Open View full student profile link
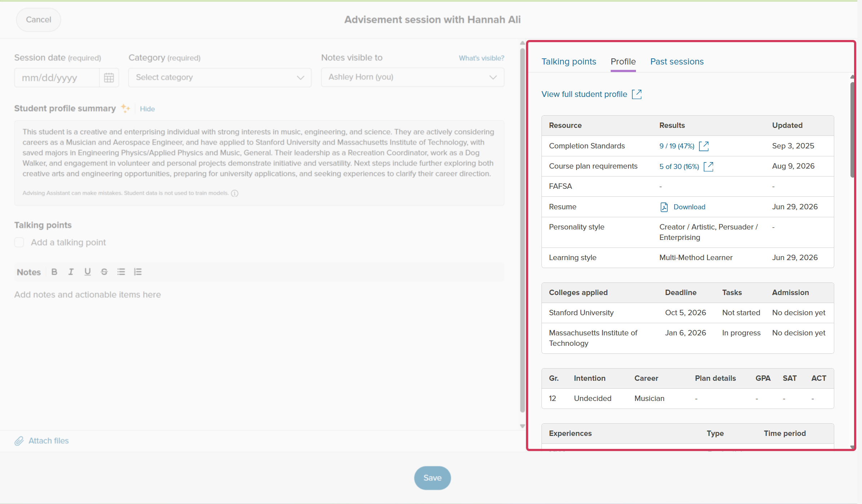The image size is (862, 504). click(584, 94)
